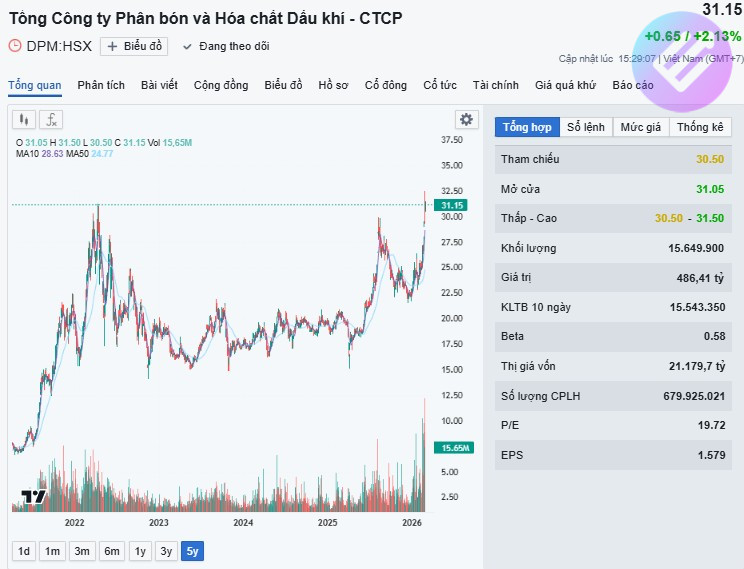Click the 2025 marker on time axis
This screenshot has width=744, height=569.
[x=327, y=523]
